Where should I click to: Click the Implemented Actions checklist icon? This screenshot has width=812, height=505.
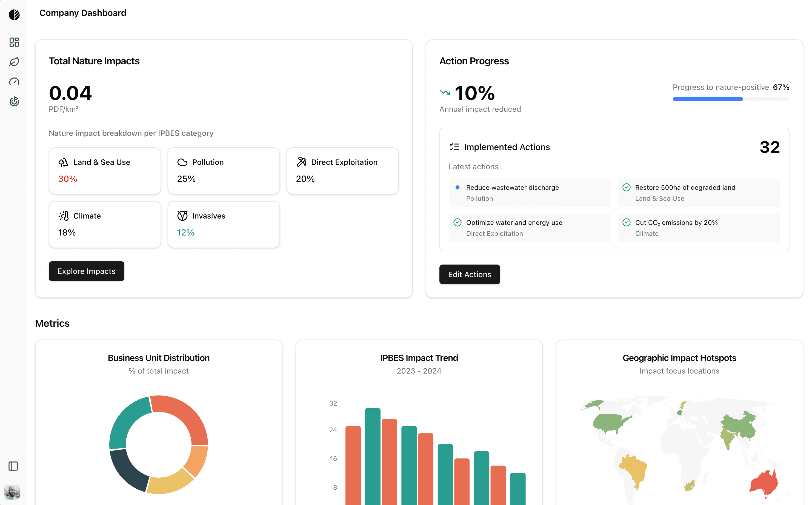[x=454, y=147]
